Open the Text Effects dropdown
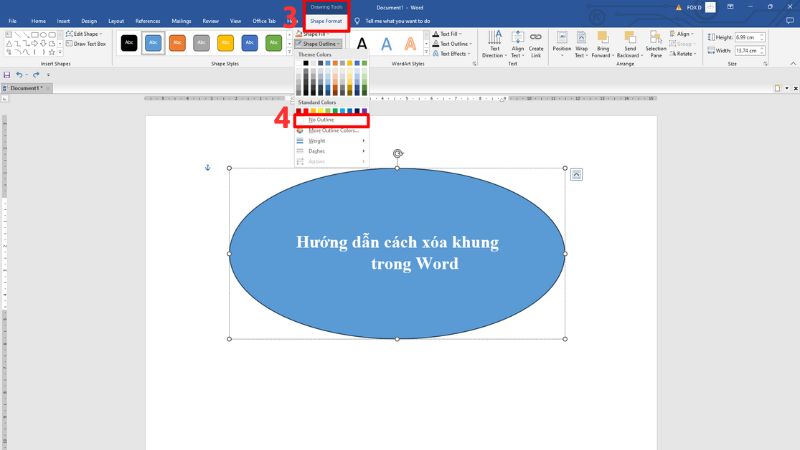Image resolution: width=800 pixels, height=450 pixels. point(456,54)
